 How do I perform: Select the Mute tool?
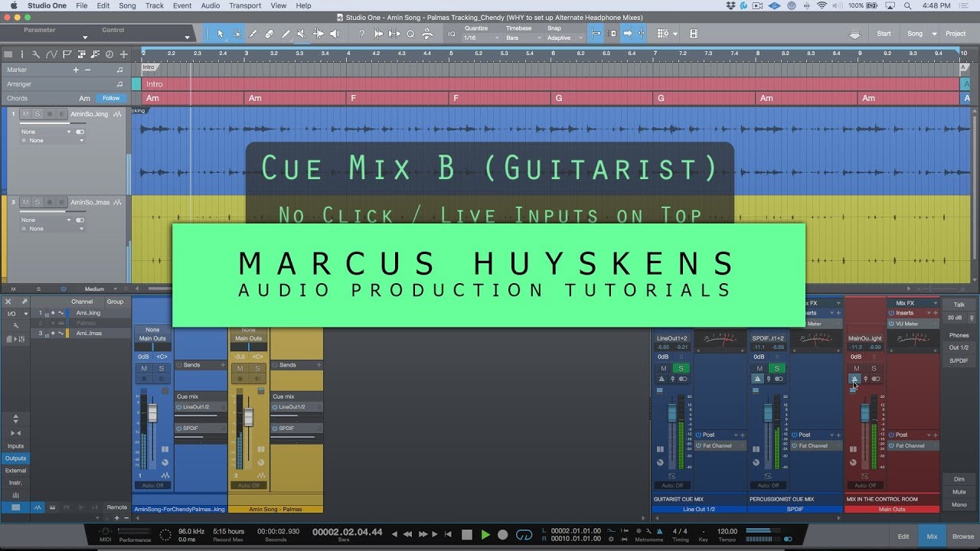(302, 34)
